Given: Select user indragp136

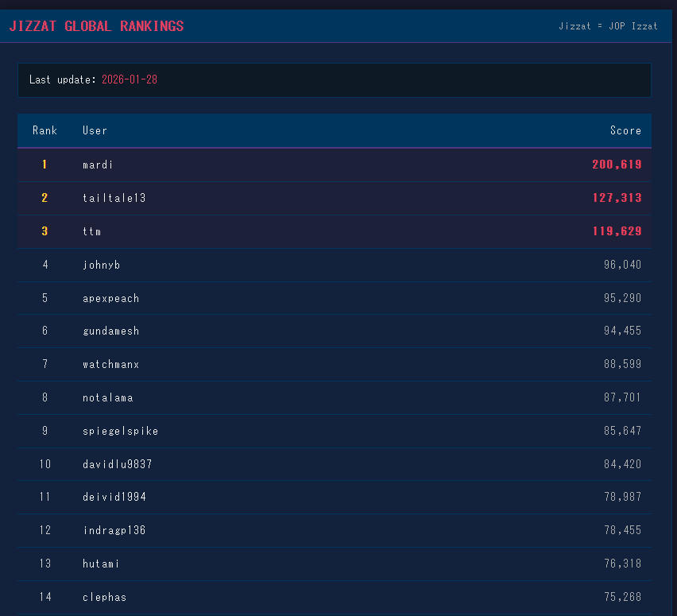Looking at the screenshot, I should click(114, 530).
